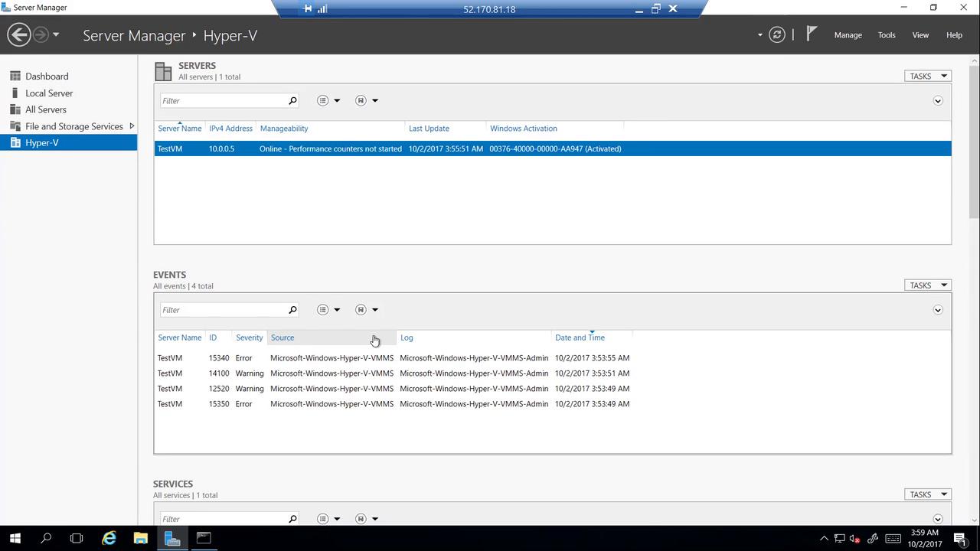Viewport: 980px width, 551px height.
Task: Go back with the Server Manager back arrow
Action: [x=19, y=34]
